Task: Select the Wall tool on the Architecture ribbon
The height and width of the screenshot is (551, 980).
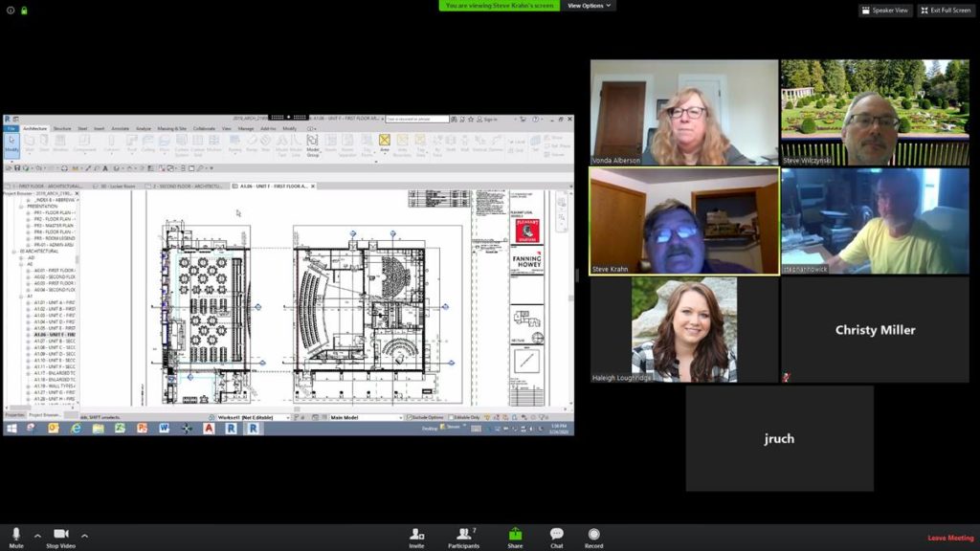Action: point(31,142)
